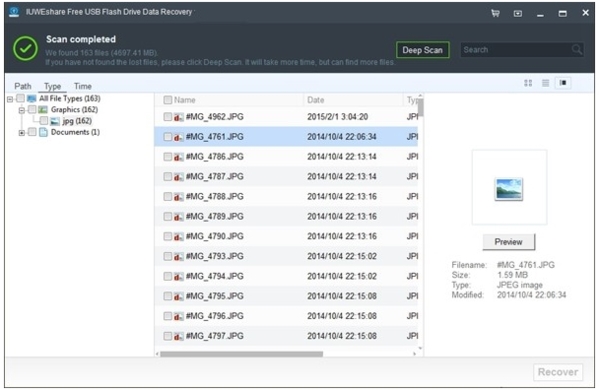Screen dimensions: 599x390
Task: Sort by the Name column header
Action: click(x=185, y=100)
